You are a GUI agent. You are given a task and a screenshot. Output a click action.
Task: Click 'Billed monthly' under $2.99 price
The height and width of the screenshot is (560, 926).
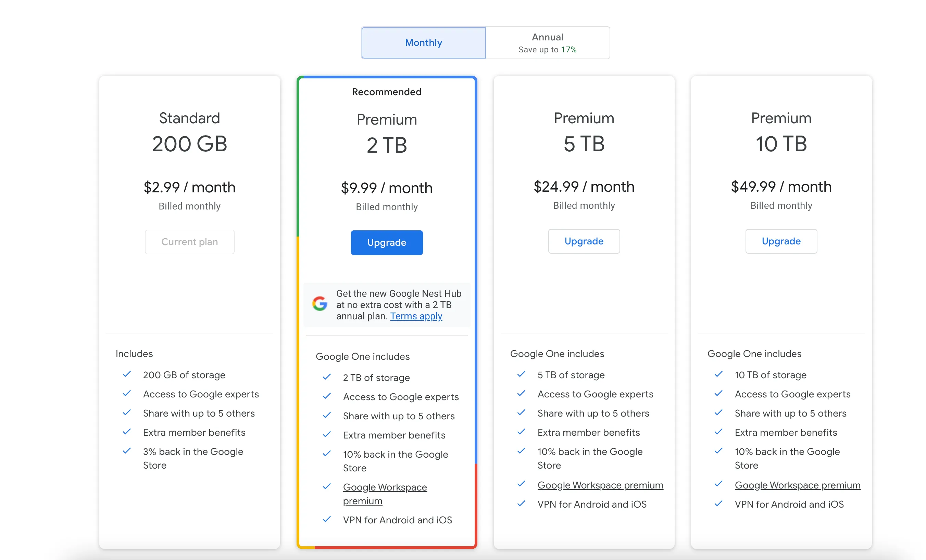tap(189, 206)
